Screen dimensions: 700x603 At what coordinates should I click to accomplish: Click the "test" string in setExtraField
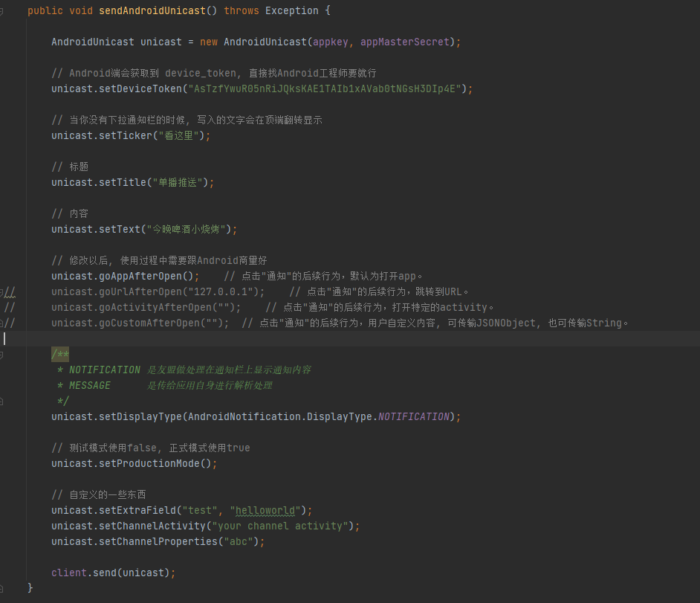[200, 511]
